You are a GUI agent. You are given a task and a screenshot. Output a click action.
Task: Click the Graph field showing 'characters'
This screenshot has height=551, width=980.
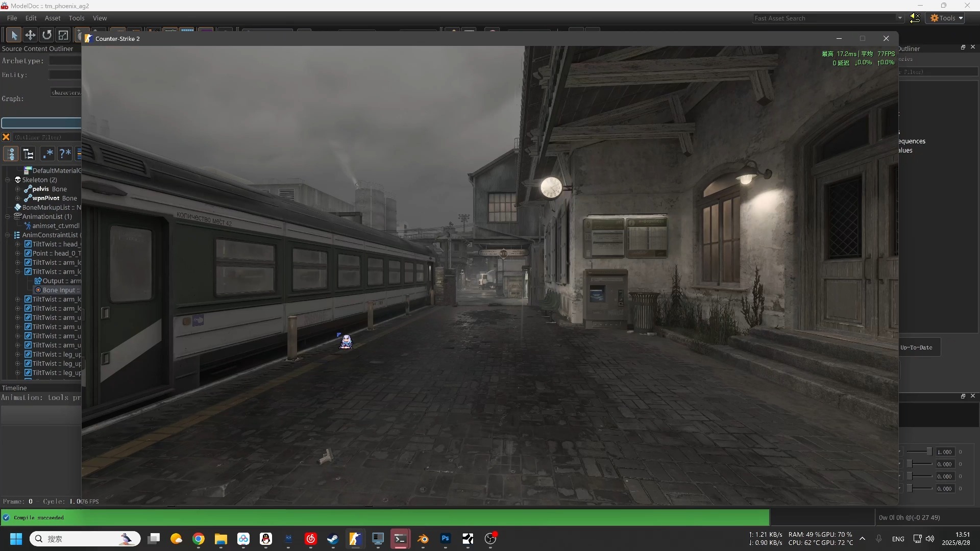[65, 92]
